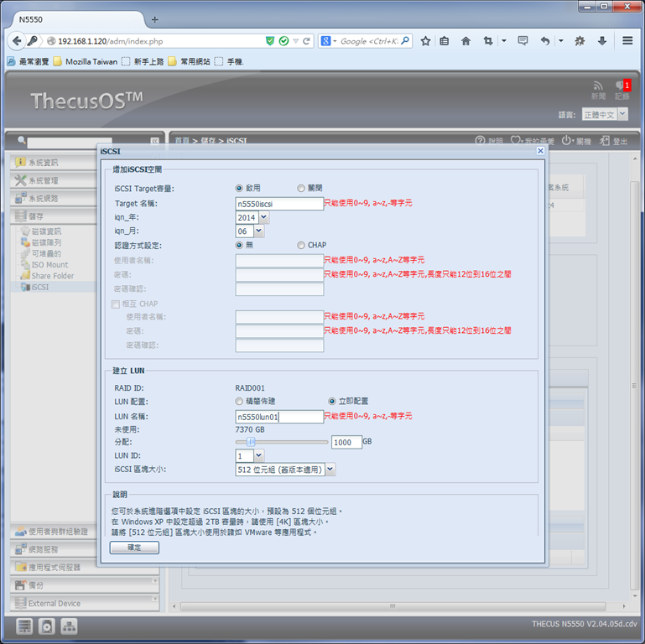
Task: Go to browser home page icon
Action: coord(466,41)
